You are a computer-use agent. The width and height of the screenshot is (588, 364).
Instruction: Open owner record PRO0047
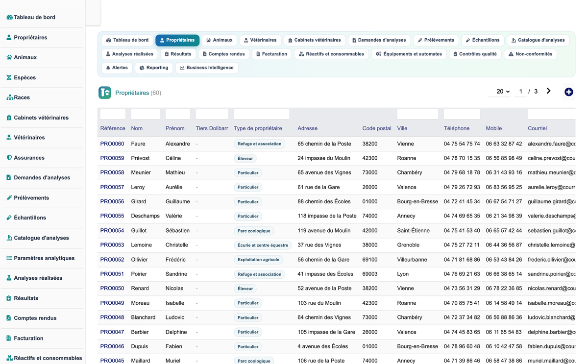[112, 332]
